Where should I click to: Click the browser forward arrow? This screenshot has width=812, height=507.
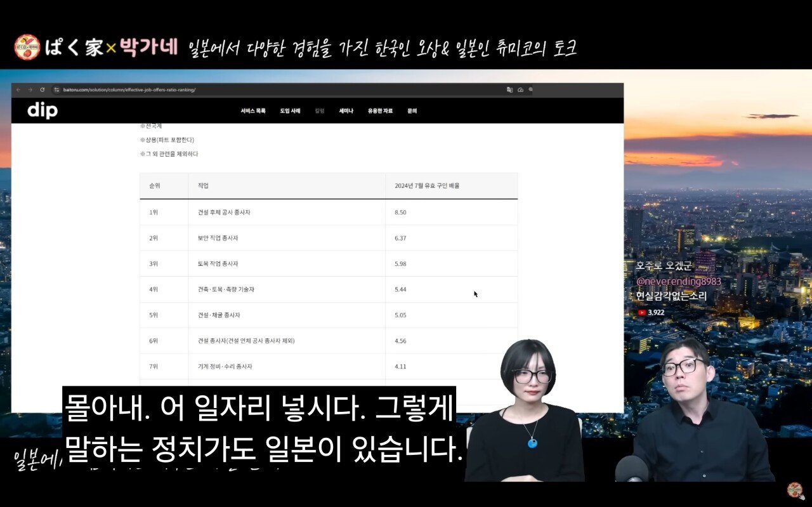point(30,89)
